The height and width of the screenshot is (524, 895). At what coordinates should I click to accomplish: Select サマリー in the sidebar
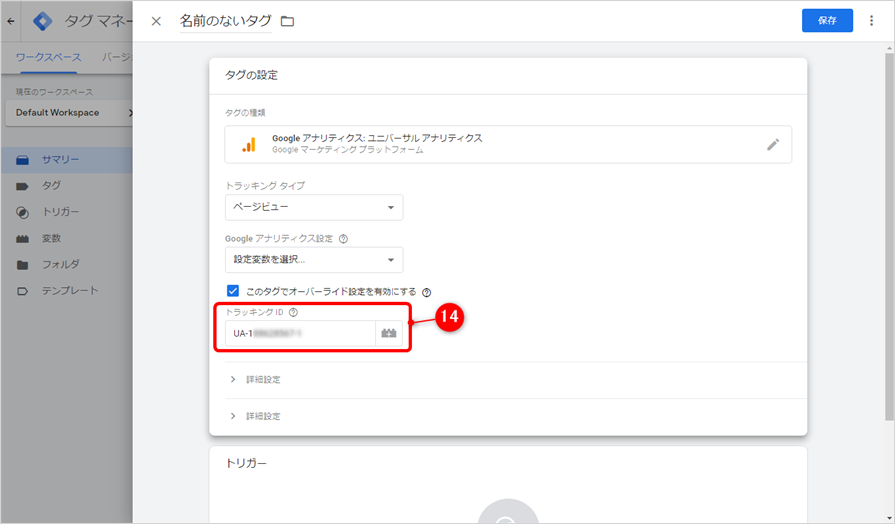coord(66,160)
